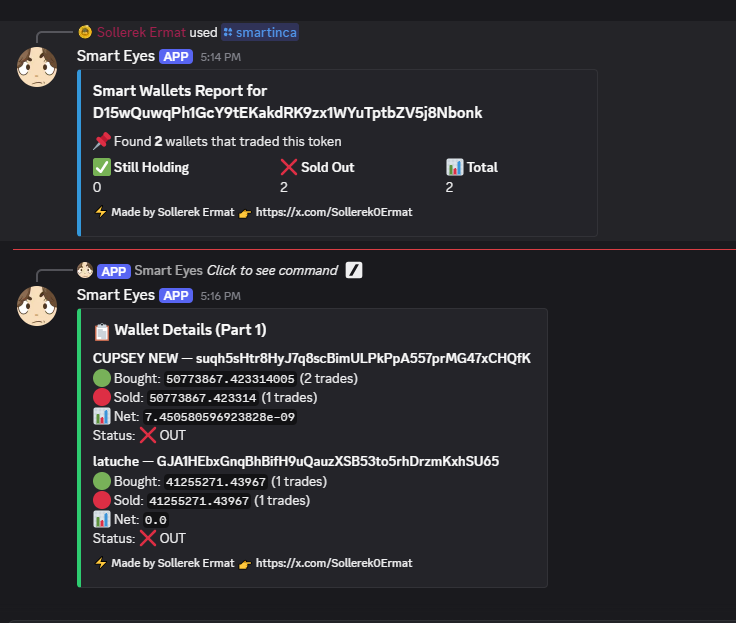Click the small Sollerek Ermat avatar icon

click(x=85, y=32)
